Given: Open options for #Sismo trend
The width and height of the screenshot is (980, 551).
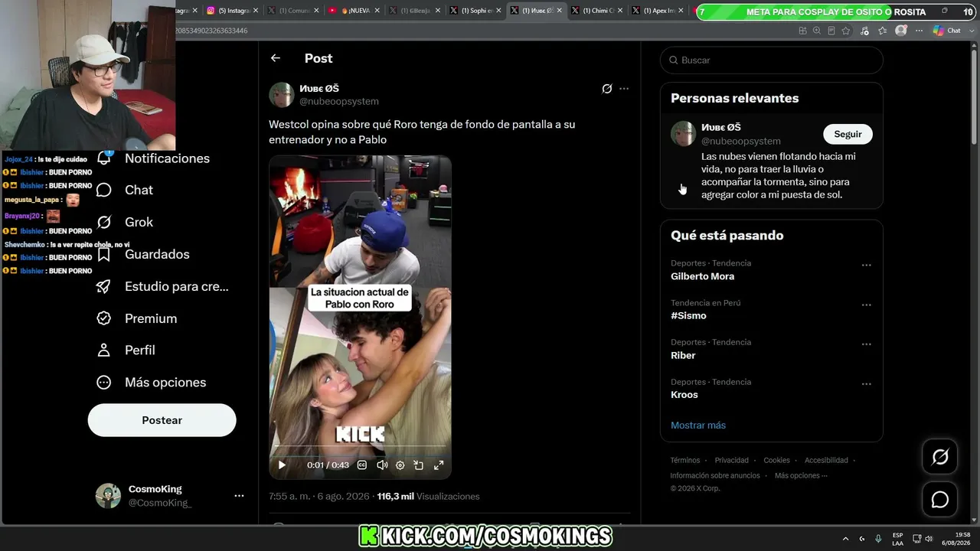Looking at the screenshot, I should [867, 305].
